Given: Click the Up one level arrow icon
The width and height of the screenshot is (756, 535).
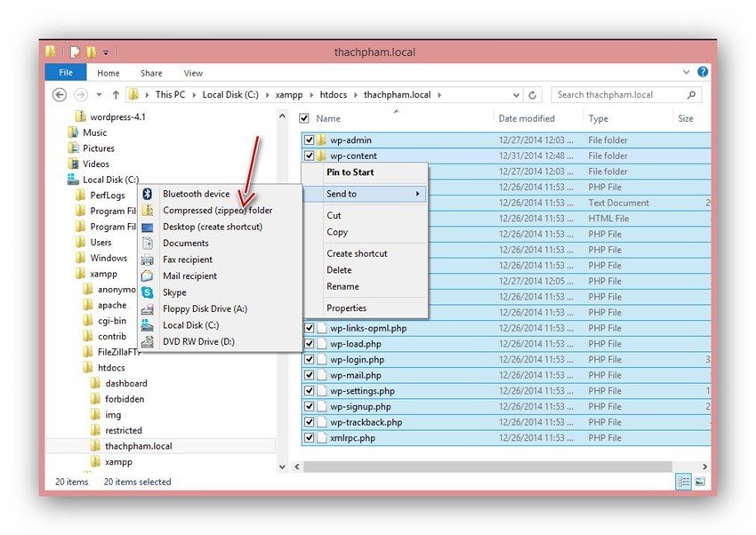Looking at the screenshot, I should coord(116,94).
